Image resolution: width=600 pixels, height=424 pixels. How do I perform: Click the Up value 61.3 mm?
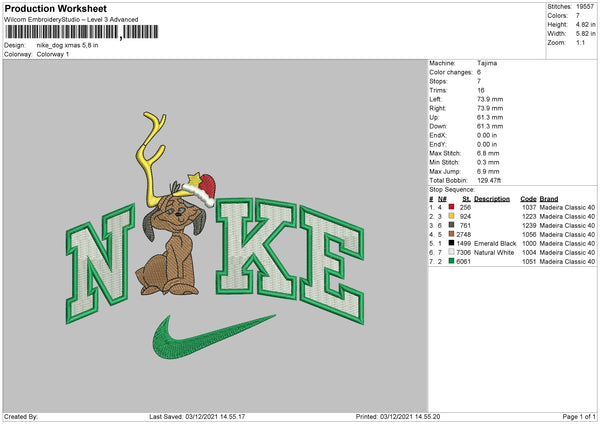[490, 117]
